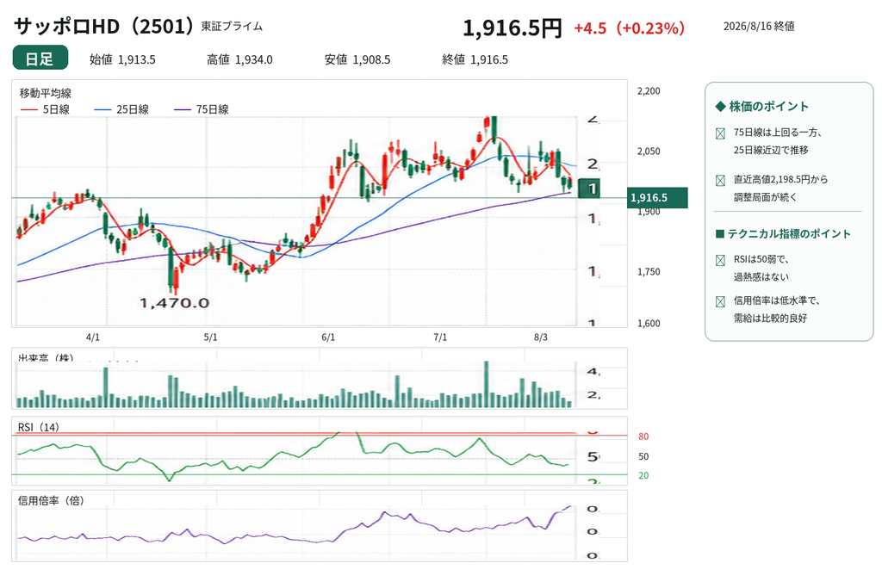
Task: Click the RSI（14）panel title
Action: (x=38, y=427)
